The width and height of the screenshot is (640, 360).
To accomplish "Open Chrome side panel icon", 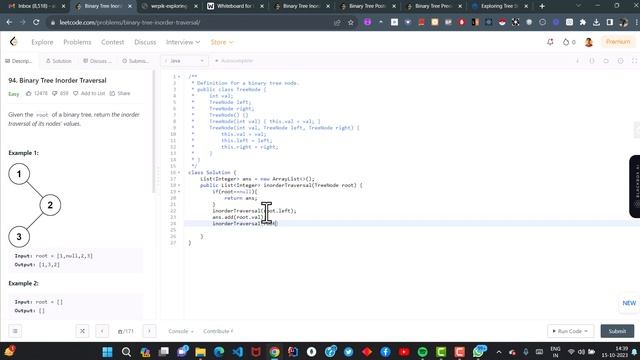I will pos(610,22).
